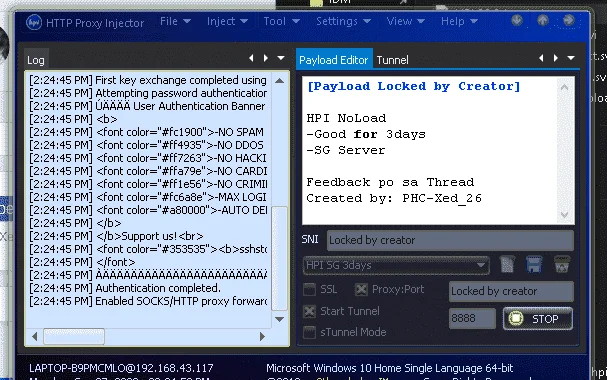Image resolution: width=607 pixels, height=380 pixels.
Task: Click the 8888 port field
Action: (x=472, y=318)
